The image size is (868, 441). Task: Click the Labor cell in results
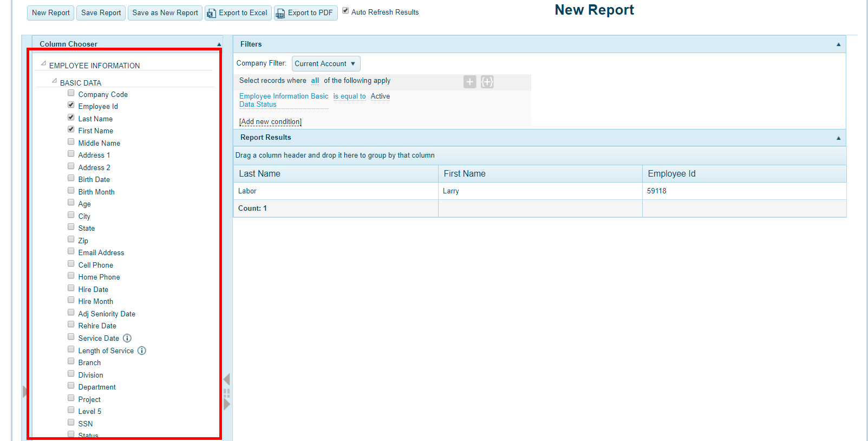336,191
